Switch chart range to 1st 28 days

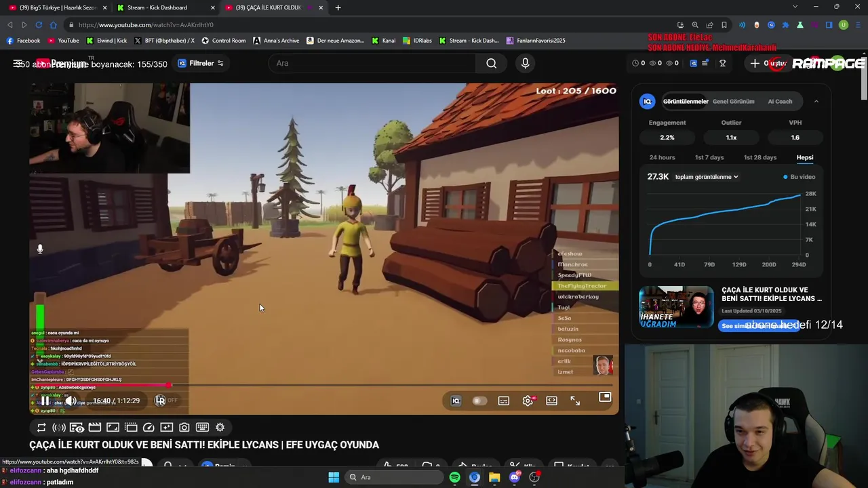point(760,157)
